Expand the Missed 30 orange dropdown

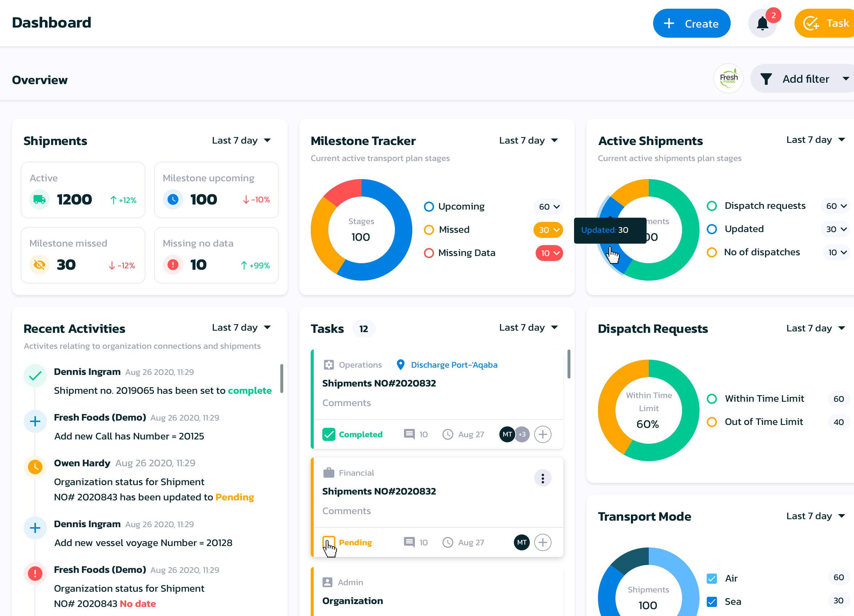tap(548, 230)
